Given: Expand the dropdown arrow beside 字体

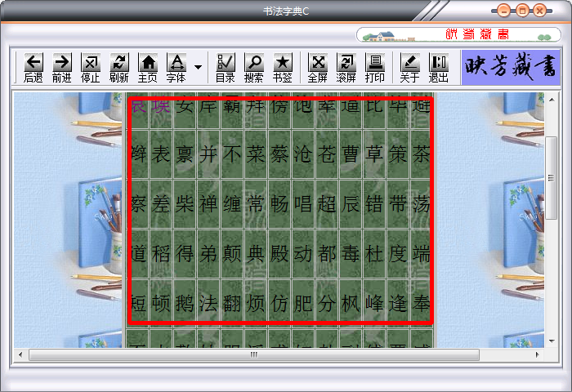Looking at the screenshot, I should coord(198,67).
